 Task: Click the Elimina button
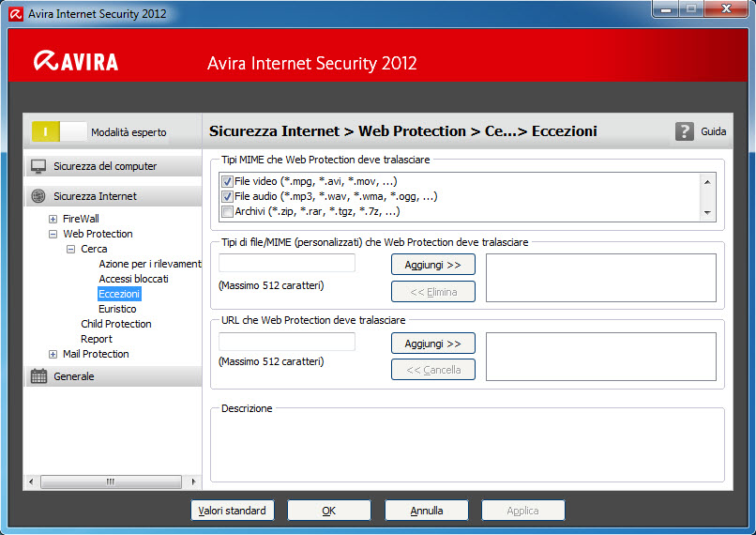(x=433, y=292)
